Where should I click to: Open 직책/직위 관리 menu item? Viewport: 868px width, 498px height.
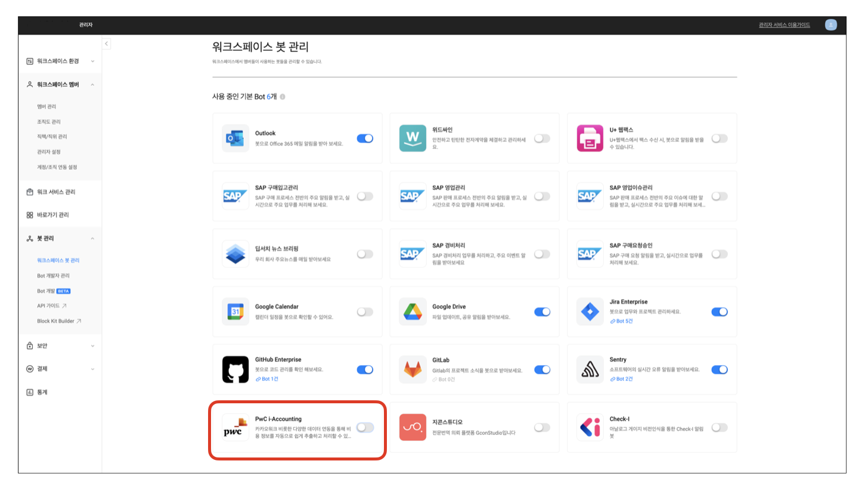(52, 137)
